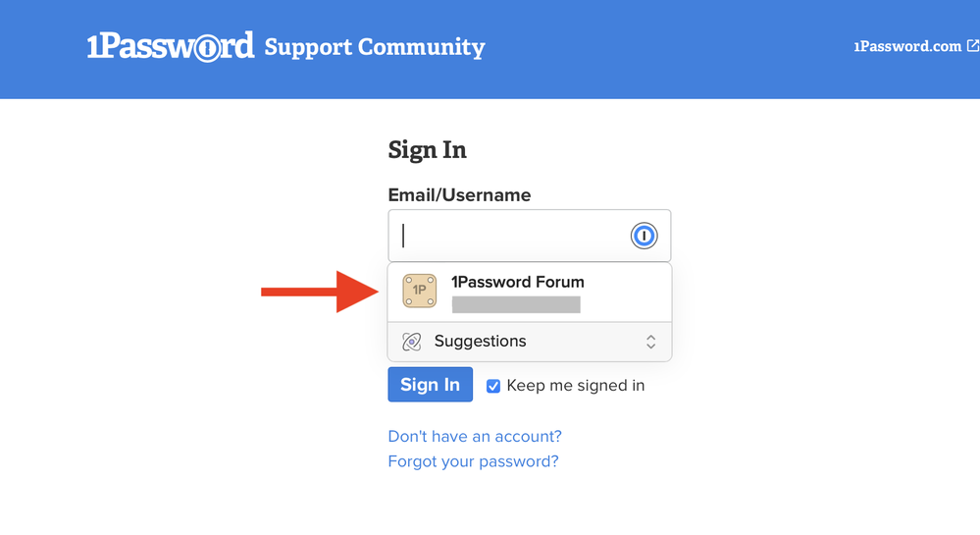Focus the Email/Username text field
Viewport: 980px width, 535px height.
pyautogui.click(x=510, y=236)
